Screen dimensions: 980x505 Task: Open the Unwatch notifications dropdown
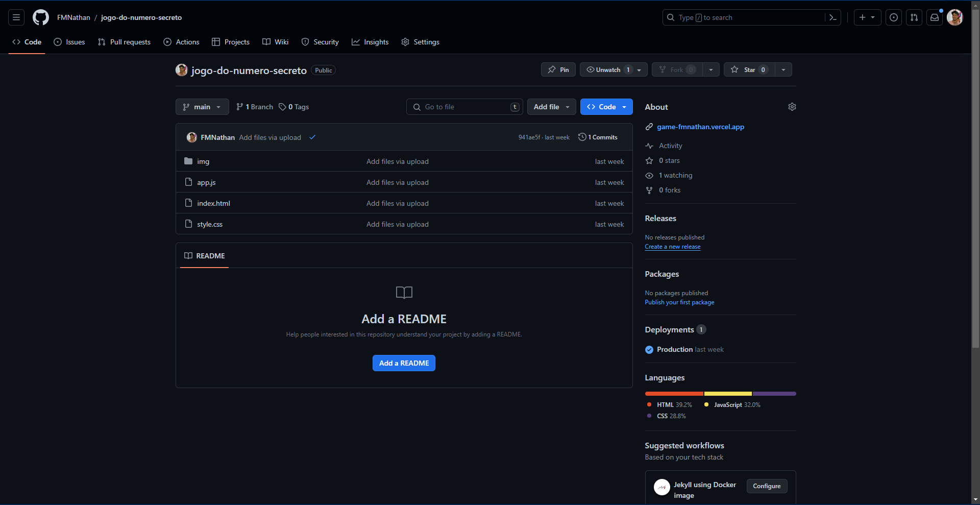coord(614,69)
